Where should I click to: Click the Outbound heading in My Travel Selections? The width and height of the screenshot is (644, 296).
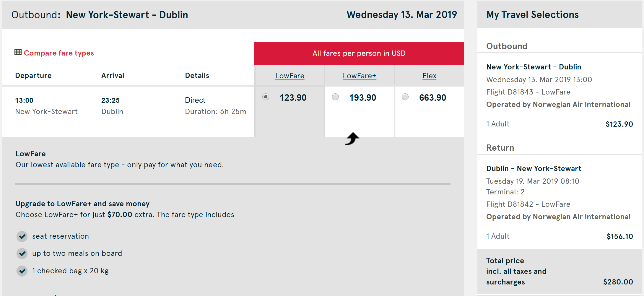pos(507,46)
